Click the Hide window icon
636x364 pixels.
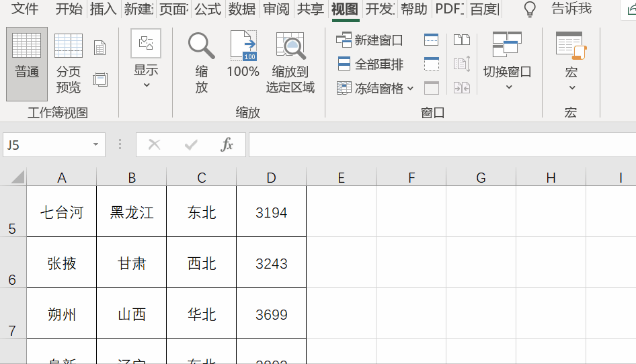point(431,64)
